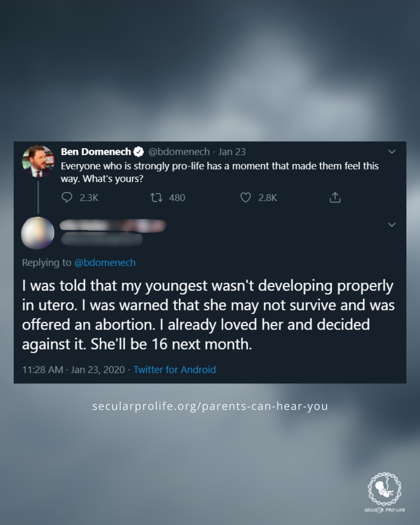Click the Twitter for Android link
420x525 pixels.
click(175, 369)
